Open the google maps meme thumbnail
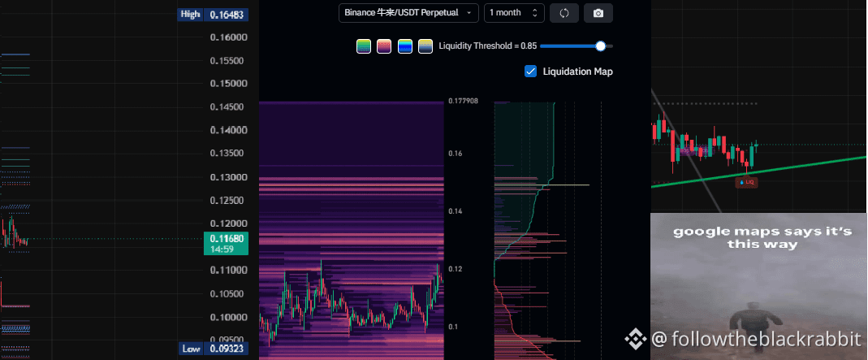The height and width of the screenshot is (360, 868). click(758, 286)
